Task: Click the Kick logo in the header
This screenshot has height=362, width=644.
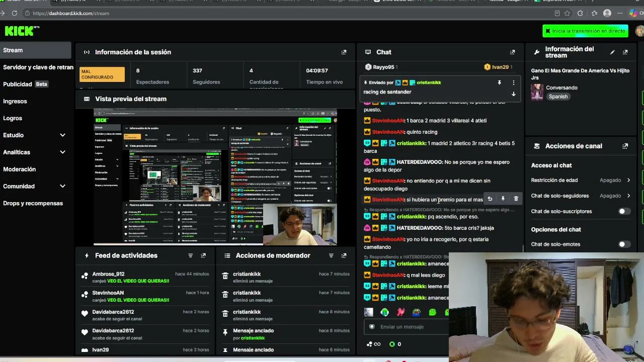Action: (22, 31)
